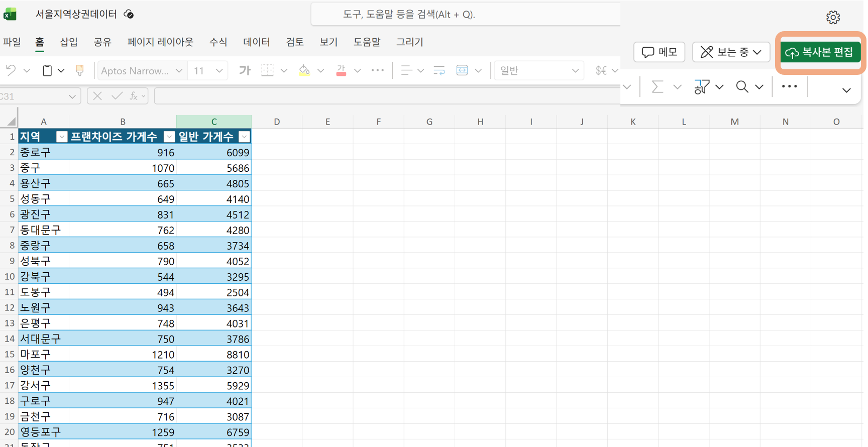The width and height of the screenshot is (868, 447).
Task: Click the select-all corner triangle
Action: click(11, 121)
